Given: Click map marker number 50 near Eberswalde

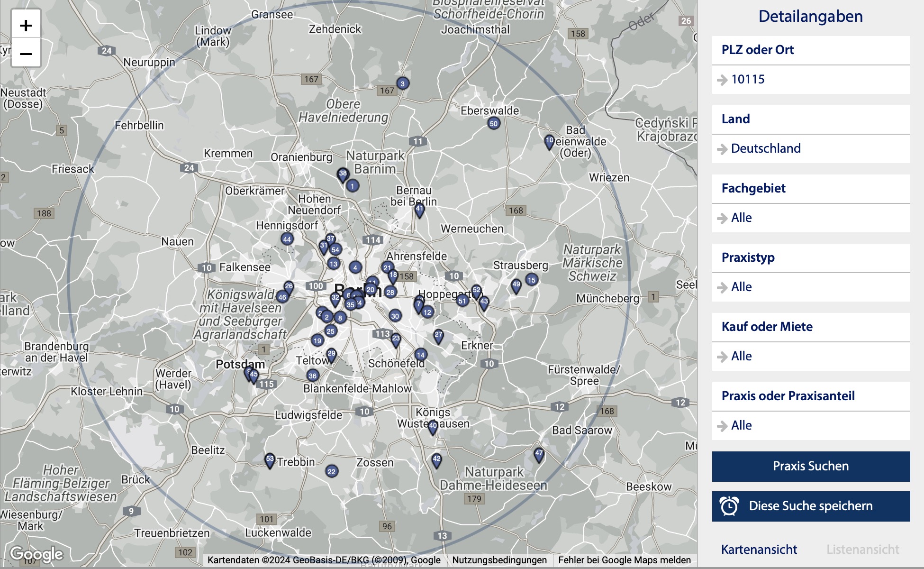Looking at the screenshot, I should pyautogui.click(x=493, y=124).
